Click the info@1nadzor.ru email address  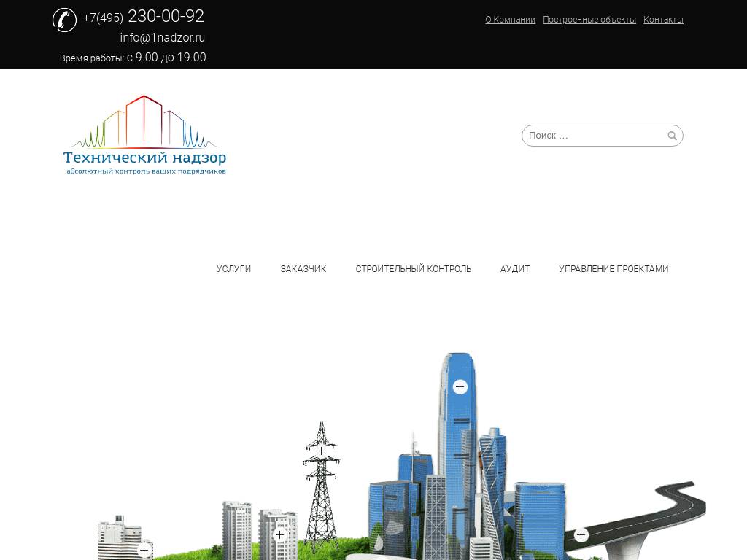(x=163, y=38)
